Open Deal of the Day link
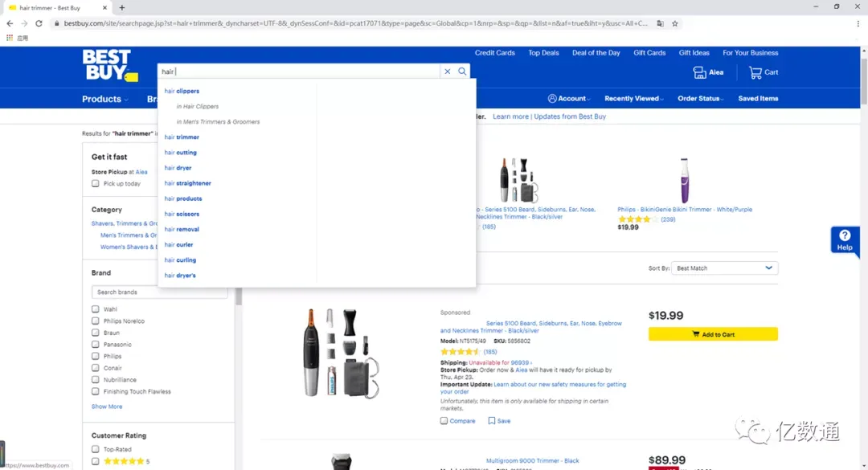 click(596, 53)
